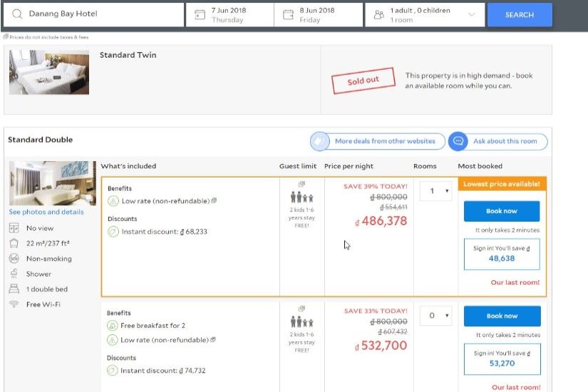Screen dimensions: 588x392
Task: Click the chat bubble icon by Ask about this room
Action: tap(458, 141)
